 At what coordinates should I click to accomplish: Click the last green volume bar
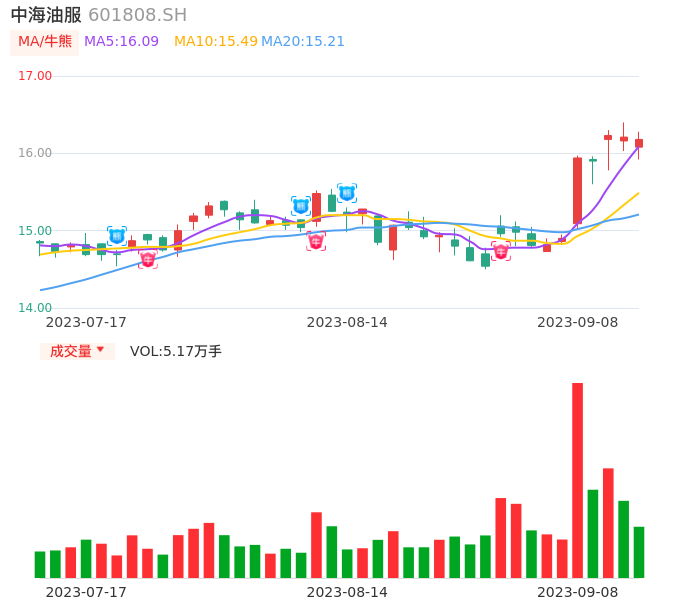coord(639,553)
